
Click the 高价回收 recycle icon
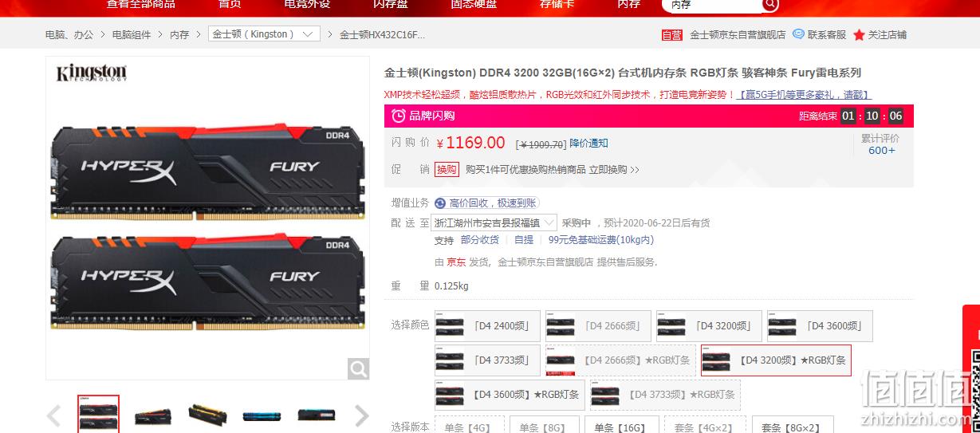tap(440, 203)
